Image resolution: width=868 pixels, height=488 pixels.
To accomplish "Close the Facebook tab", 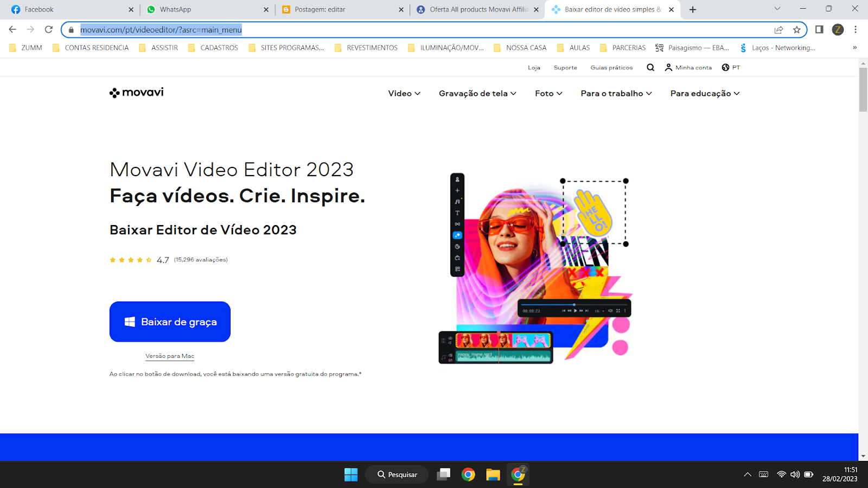I will (131, 9).
